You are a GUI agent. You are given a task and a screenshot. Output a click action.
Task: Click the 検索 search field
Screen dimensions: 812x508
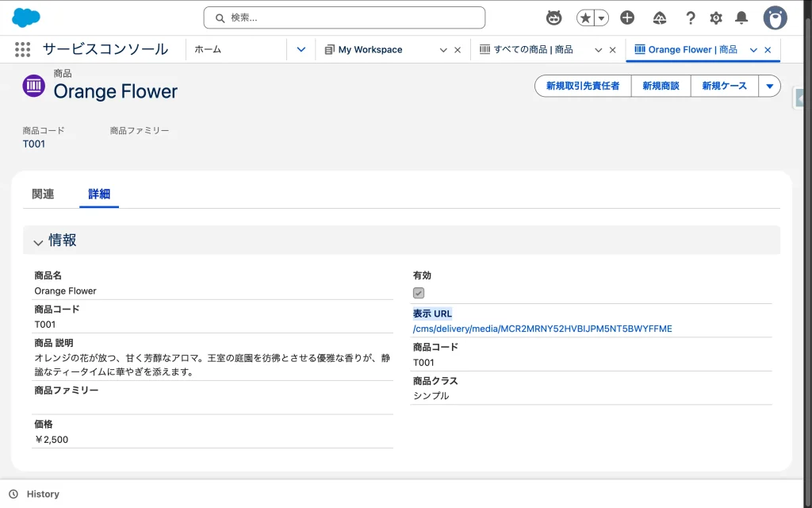pyautogui.click(x=344, y=17)
